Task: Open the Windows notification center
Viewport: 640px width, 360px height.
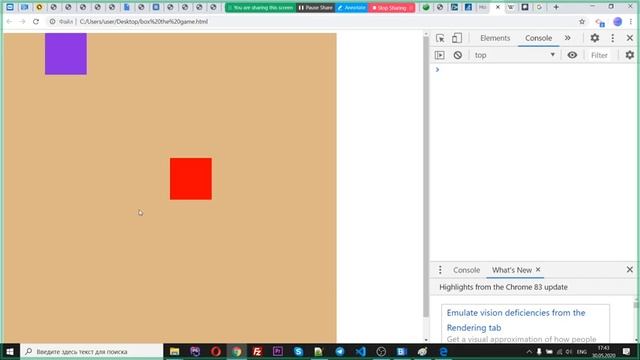Action: [626, 351]
